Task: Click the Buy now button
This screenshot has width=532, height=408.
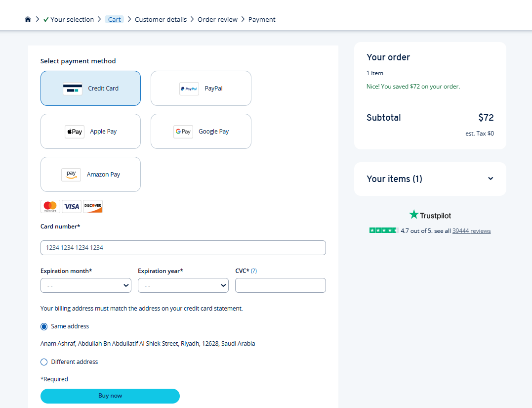Action: point(110,396)
